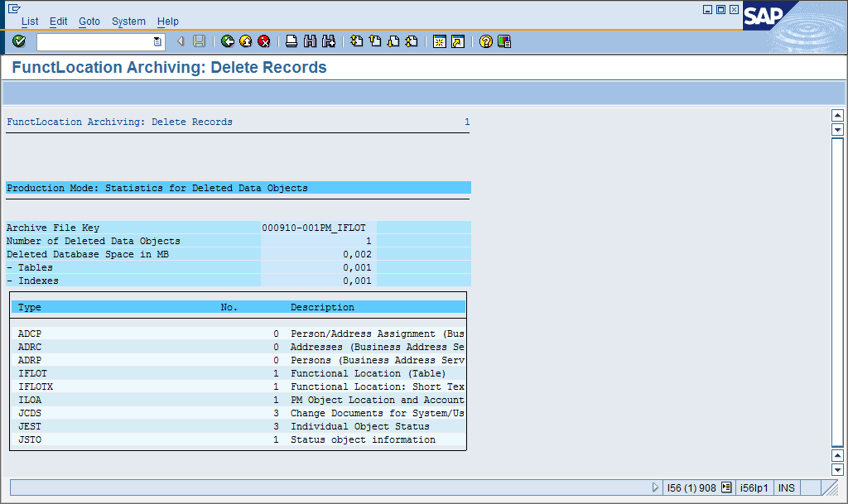Screen dimensions: 848x504
Task: Click the green checkmark Enter icon
Action: point(19,41)
